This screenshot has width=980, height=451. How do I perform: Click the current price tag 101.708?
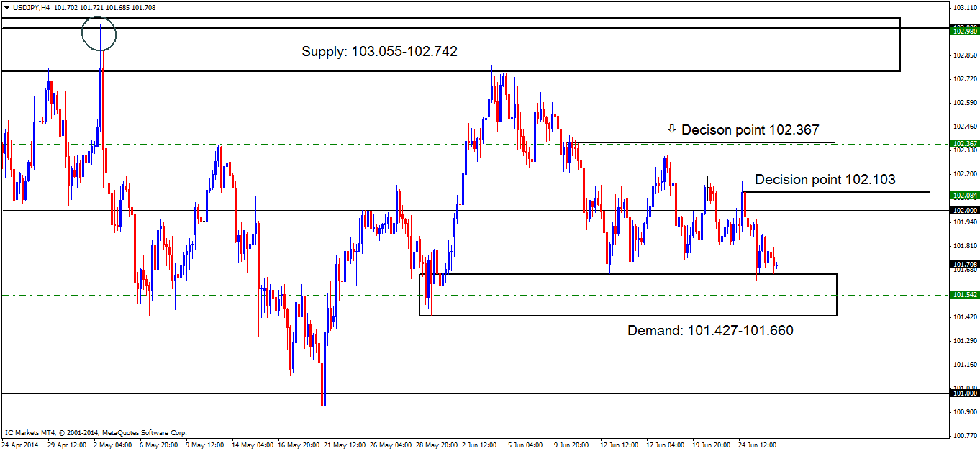pos(965,264)
